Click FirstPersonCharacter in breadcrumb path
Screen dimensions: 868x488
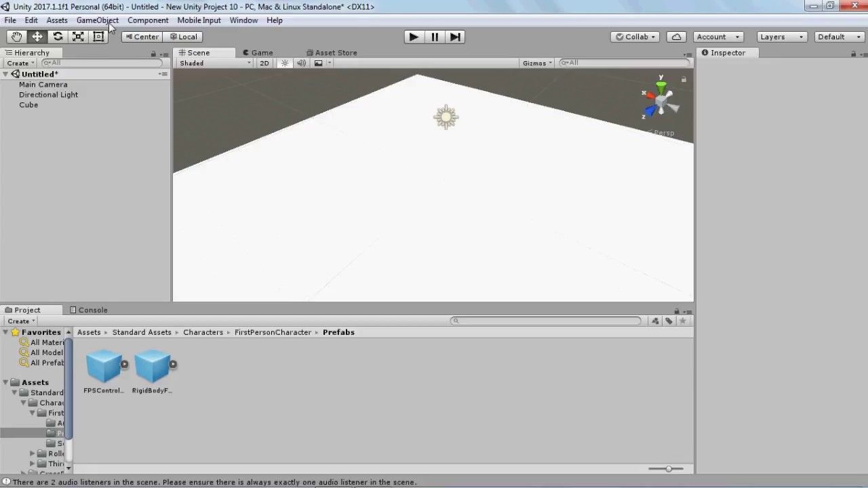[x=273, y=332]
